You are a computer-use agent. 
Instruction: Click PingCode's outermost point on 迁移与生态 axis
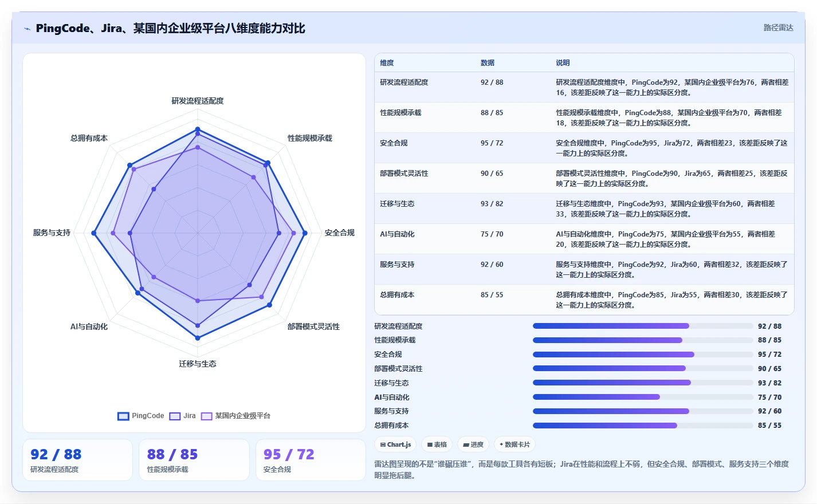point(198,338)
